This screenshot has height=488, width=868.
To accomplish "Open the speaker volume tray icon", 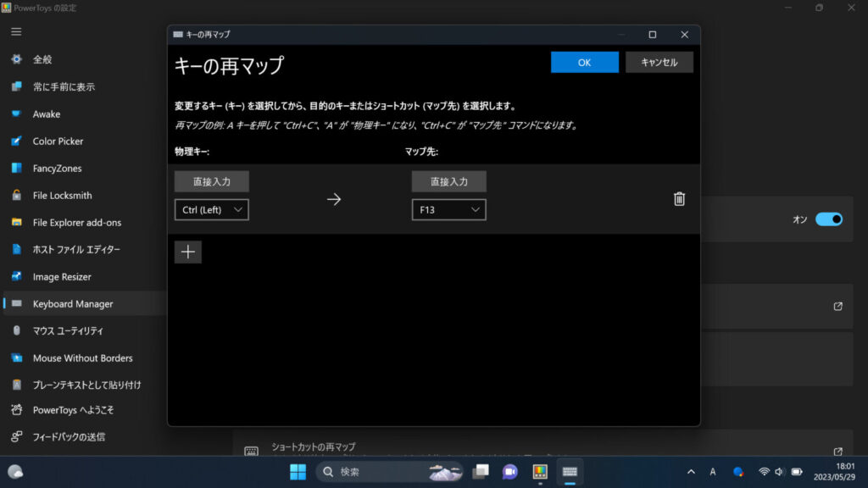I will 780,472.
